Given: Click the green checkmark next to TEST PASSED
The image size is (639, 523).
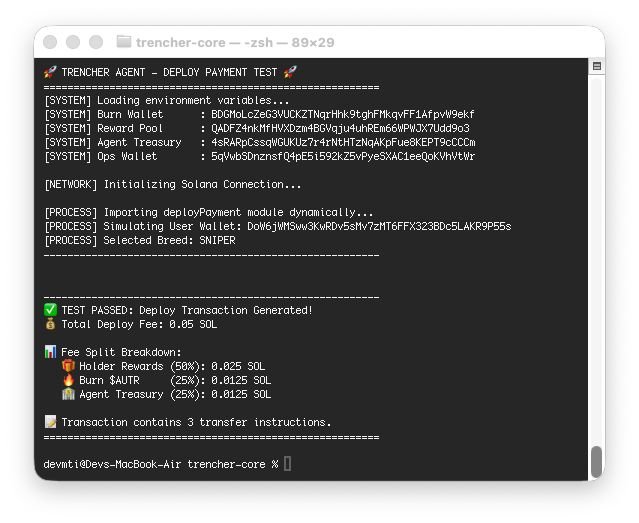Looking at the screenshot, I should (x=50, y=310).
